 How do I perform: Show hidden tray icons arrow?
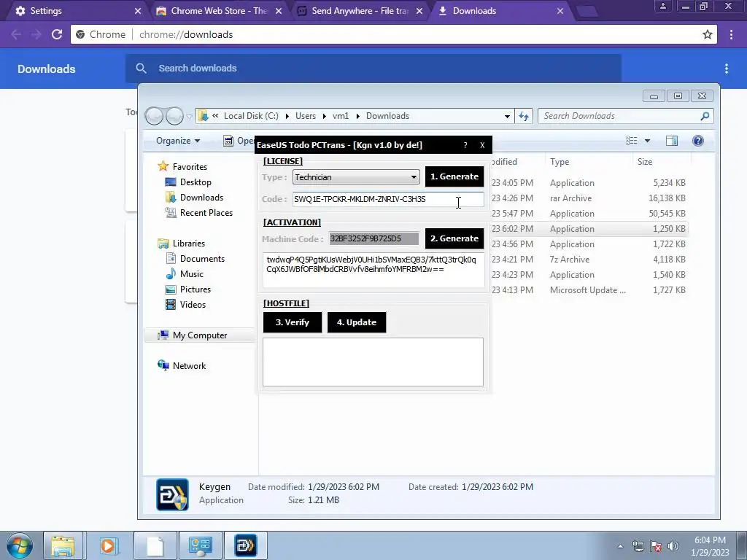(620, 546)
